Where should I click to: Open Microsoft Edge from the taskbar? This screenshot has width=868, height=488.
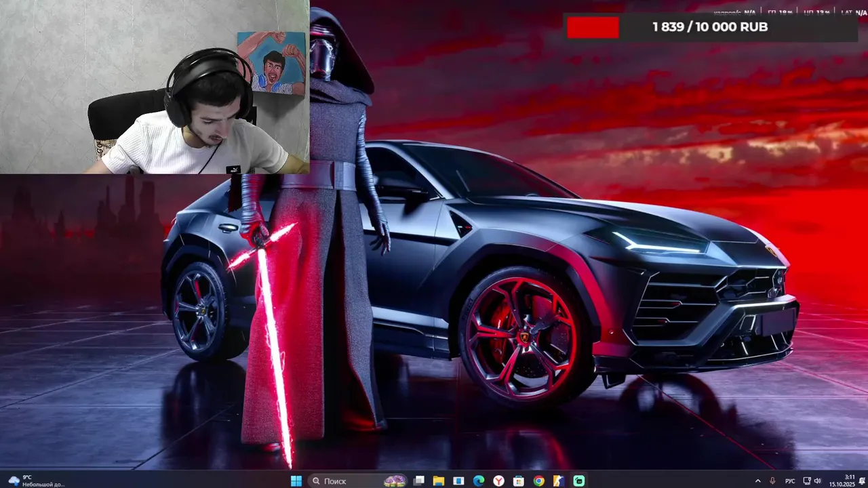(479, 481)
